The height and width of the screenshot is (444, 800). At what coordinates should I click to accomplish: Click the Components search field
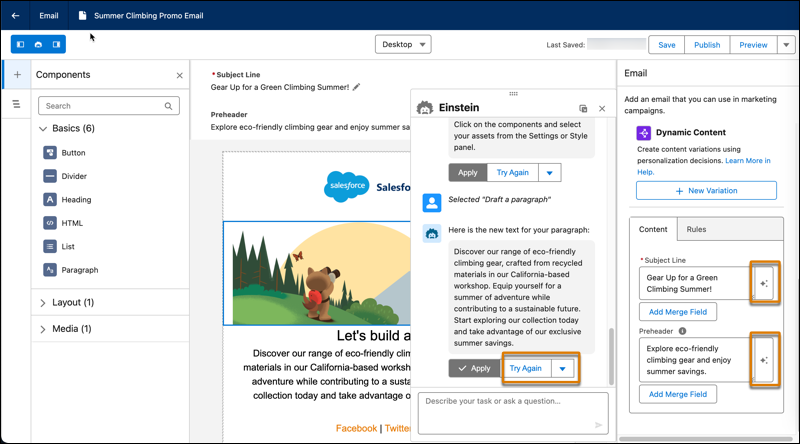pos(109,106)
